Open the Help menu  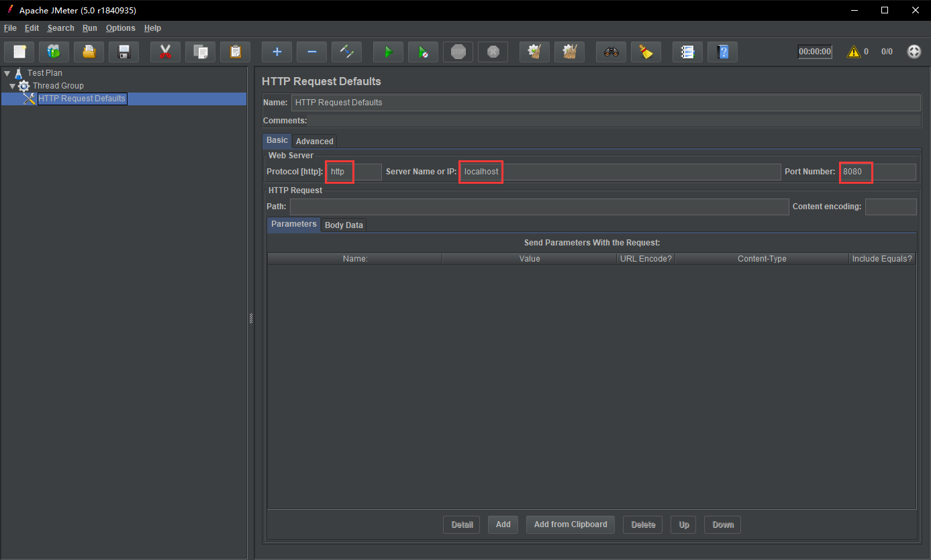coord(152,28)
